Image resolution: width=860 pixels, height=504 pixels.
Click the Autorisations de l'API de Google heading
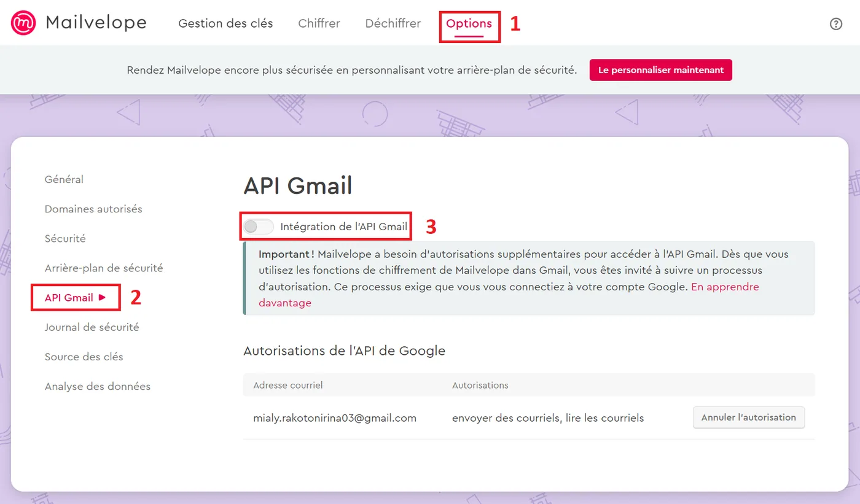coord(344,351)
